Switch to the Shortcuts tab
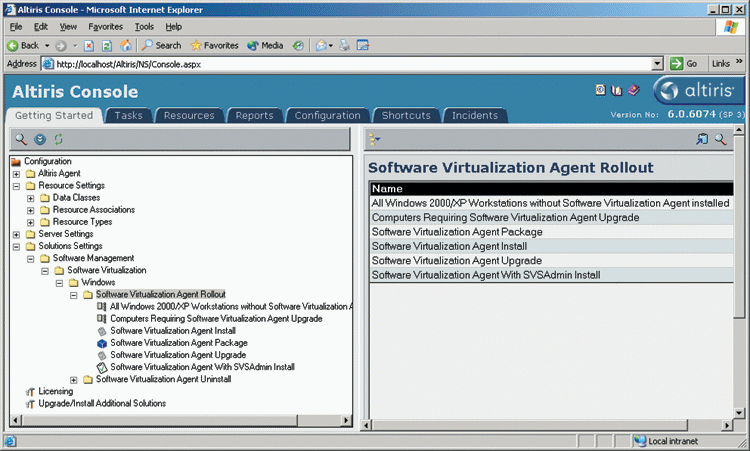This screenshot has width=750, height=451. pyautogui.click(x=406, y=115)
